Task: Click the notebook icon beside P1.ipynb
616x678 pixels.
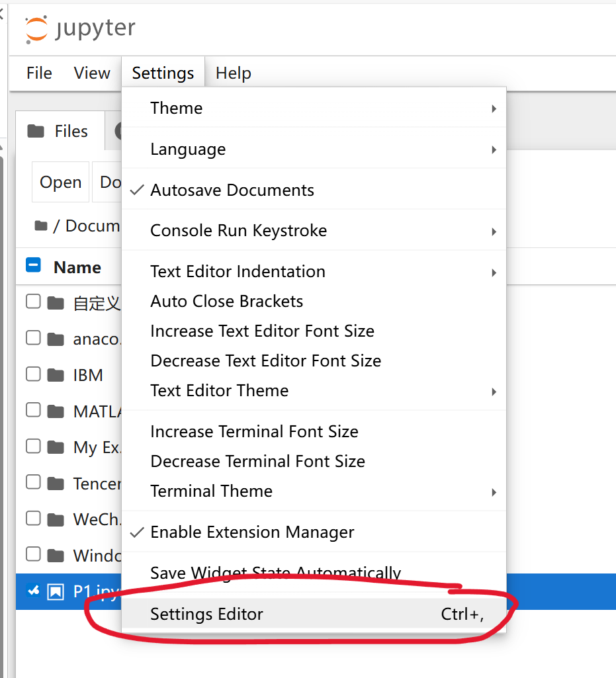Action: click(56, 591)
